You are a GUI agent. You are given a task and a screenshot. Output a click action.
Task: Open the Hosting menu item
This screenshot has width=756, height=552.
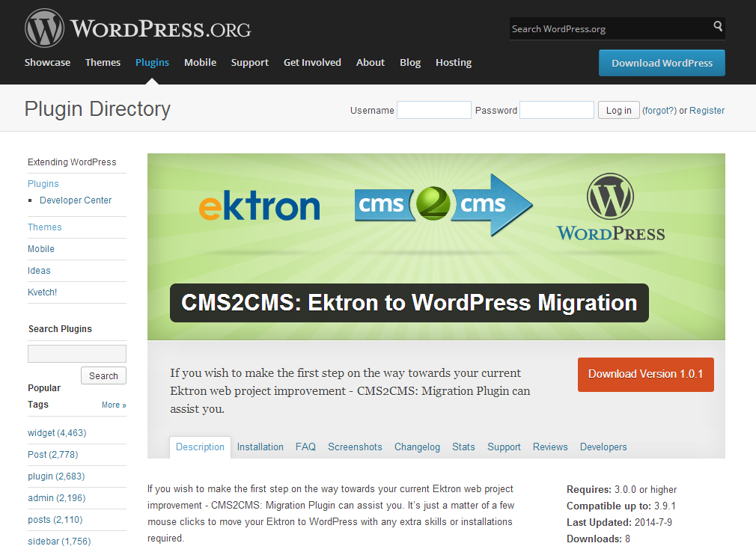(x=454, y=63)
